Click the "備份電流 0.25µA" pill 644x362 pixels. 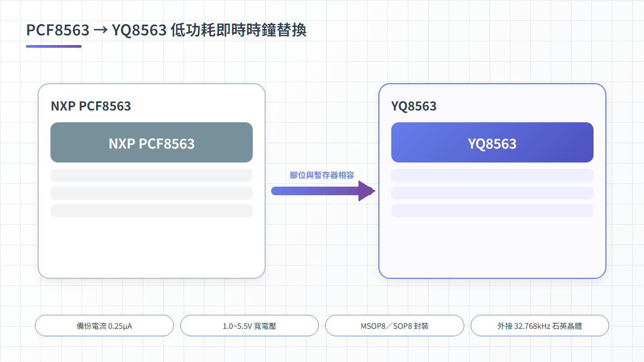tap(104, 326)
